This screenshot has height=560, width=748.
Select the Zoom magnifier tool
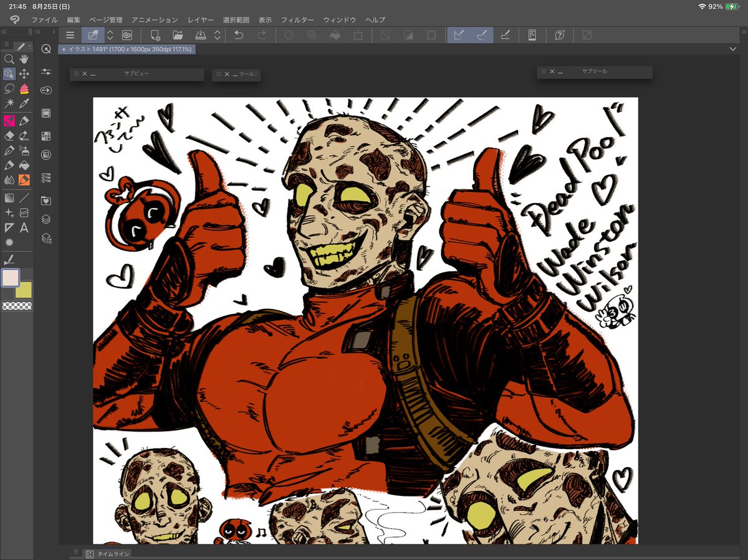tap(9, 59)
